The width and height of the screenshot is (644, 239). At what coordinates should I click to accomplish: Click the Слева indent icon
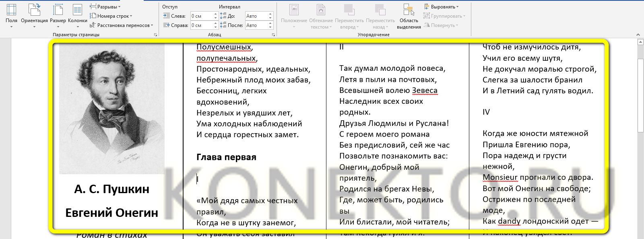coord(166,16)
